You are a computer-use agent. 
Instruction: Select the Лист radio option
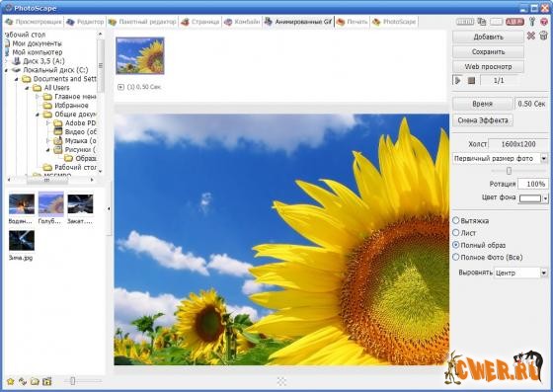coord(456,233)
